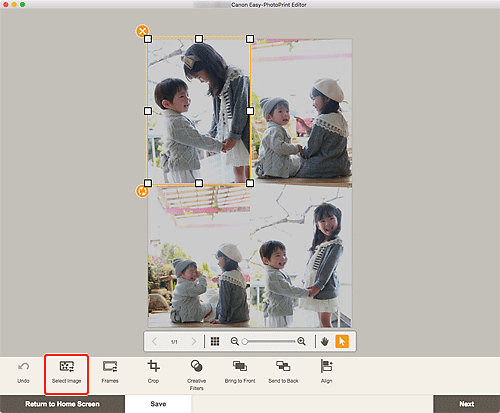Image resolution: width=500 pixels, height=413 pixels.
Task: Click the orange rotate handle
Action: tap(142, 191)
